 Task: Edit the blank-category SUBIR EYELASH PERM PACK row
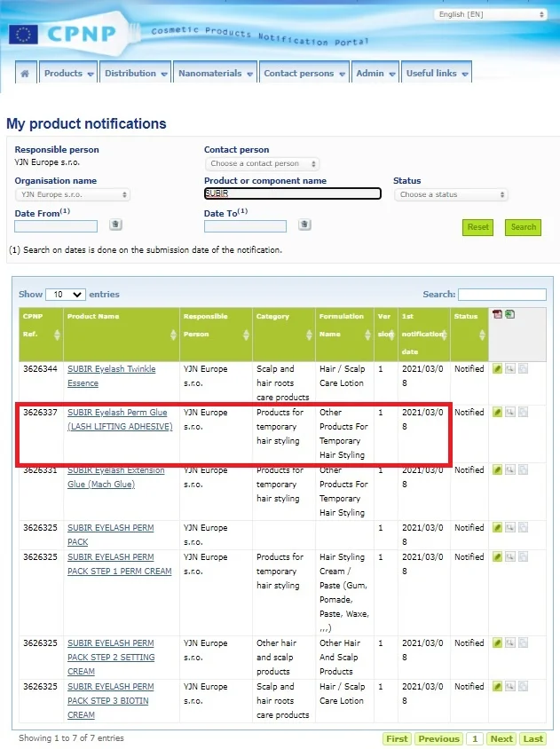pos(497,528)
